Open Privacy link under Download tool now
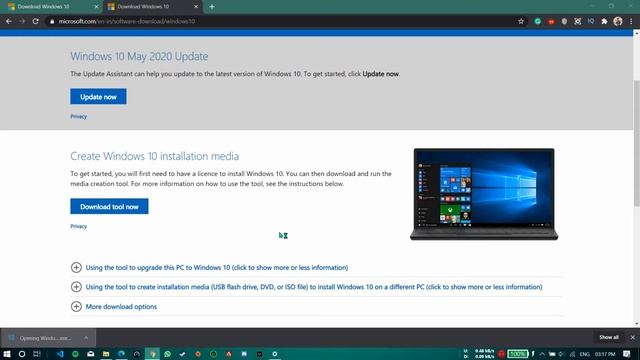Screen dimensions: 640x360 point(78,226)
